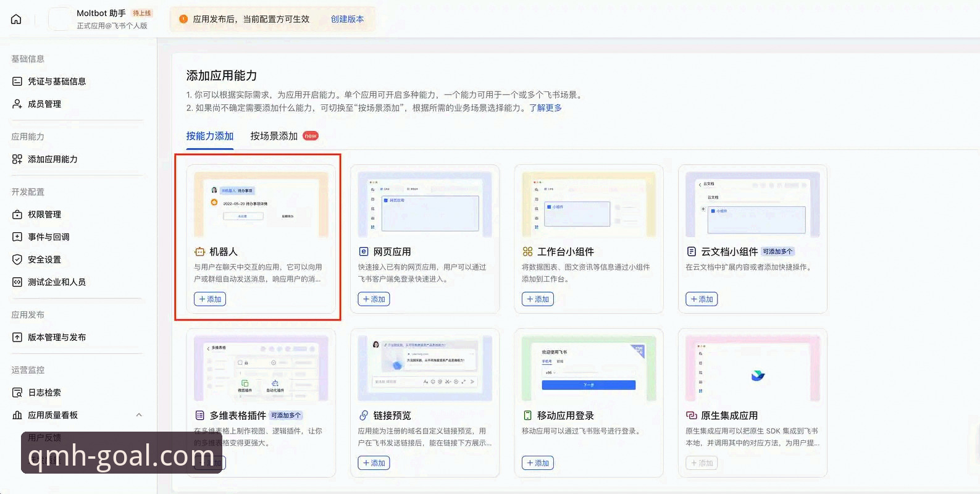Image resolution: width=980 pixels, height=494 pixels.
Task: Click the 正式应用@飞书个人版 subtitle
Action: [112, 26]
